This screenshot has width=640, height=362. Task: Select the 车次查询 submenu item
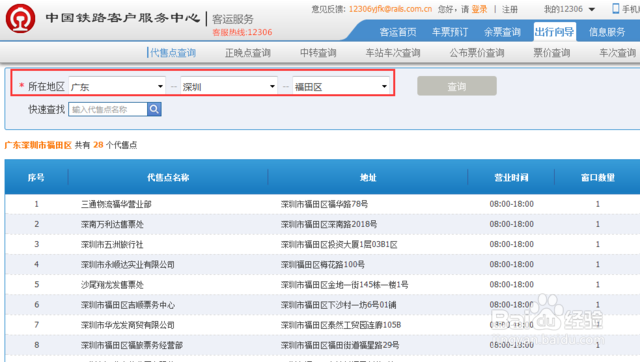click(x=618, y=53)
